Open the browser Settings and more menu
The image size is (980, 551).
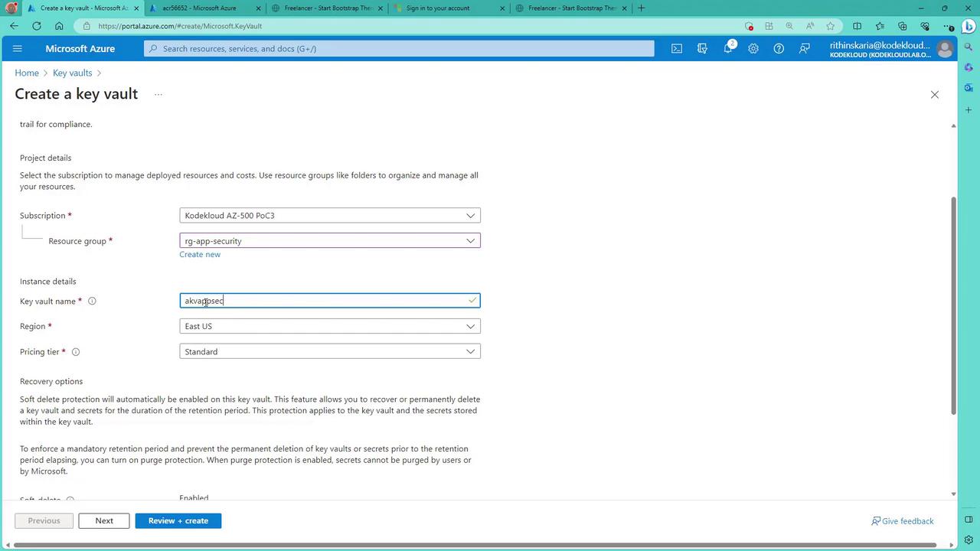[947, 26]
